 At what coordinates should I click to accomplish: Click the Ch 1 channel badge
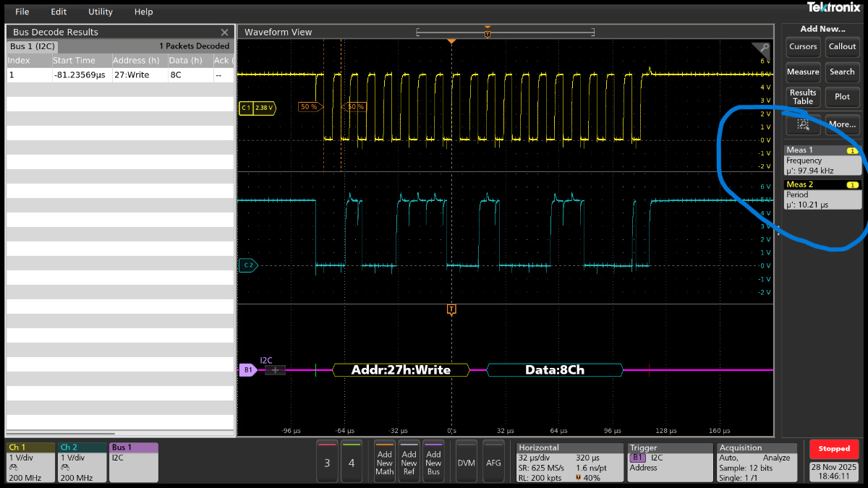[x=29, y=461]
